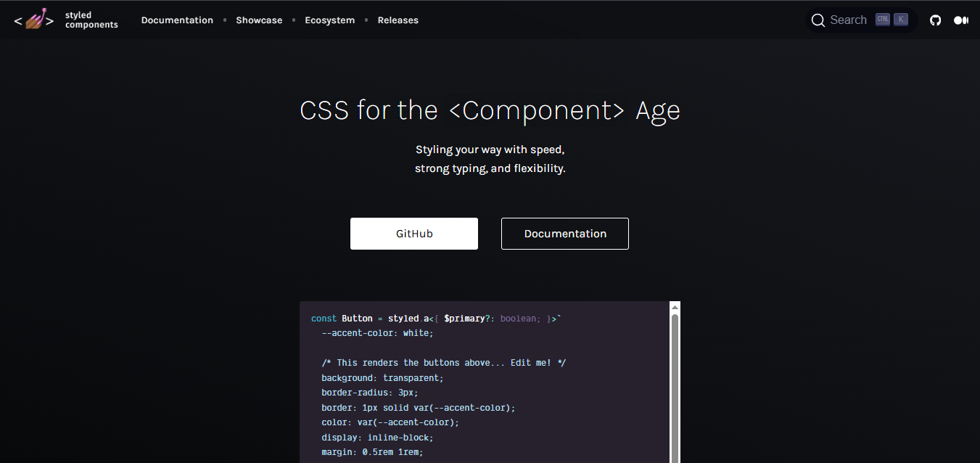Click the styled components logo
Viewport: 980px width, 463px height.
[x=65, y=20]
